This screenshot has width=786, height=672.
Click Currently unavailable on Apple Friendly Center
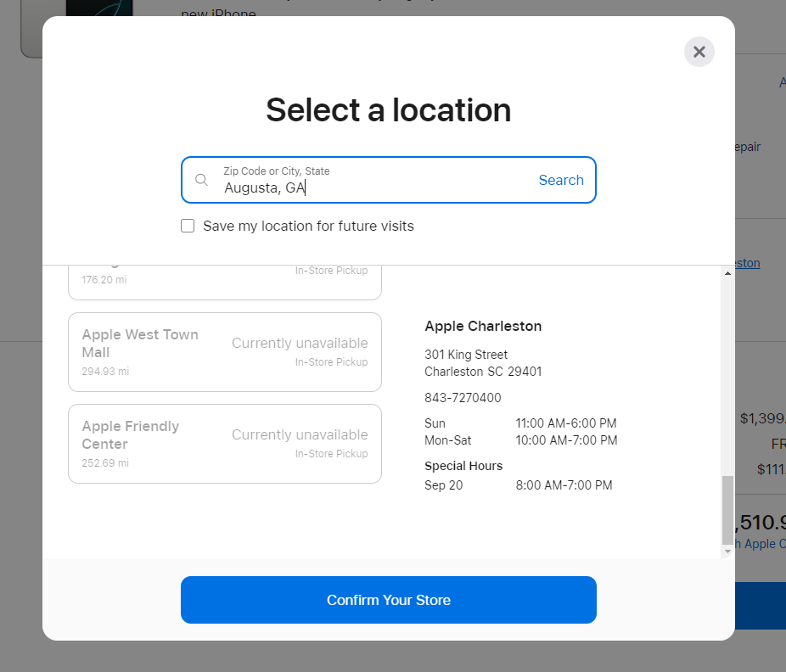point(300,435)
